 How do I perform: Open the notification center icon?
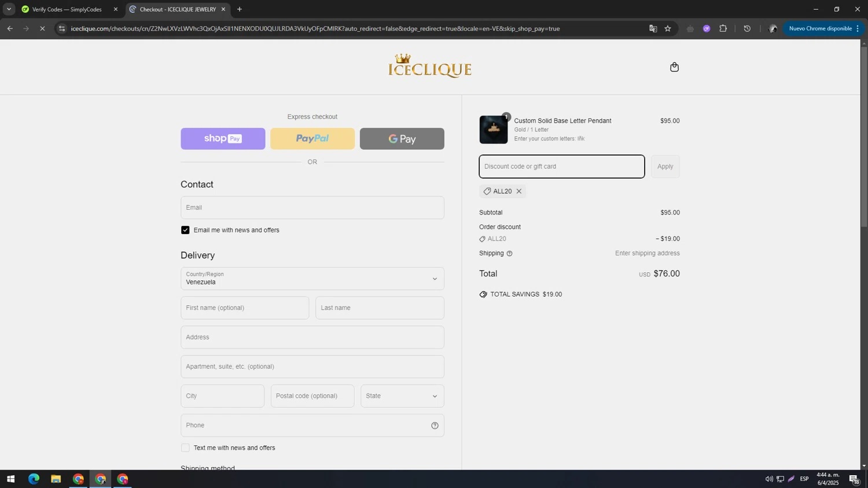pos(854,479)
